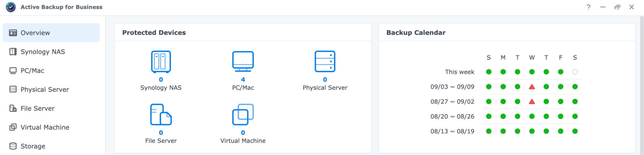This screenshot has width=644, height=155.
Task: Click Monday green dot in 08/27 ~ 09/02 row
Action: pyautogui.click(x=503, y=102)
